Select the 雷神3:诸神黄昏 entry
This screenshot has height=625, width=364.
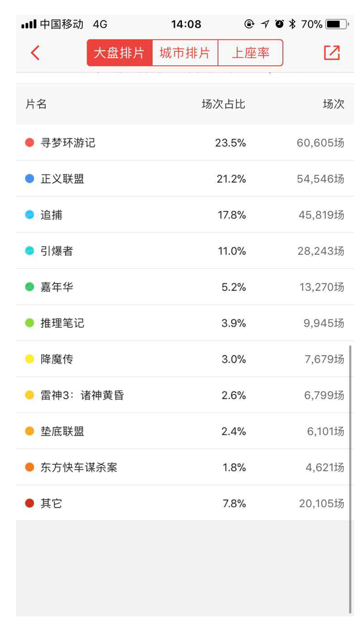185,395
